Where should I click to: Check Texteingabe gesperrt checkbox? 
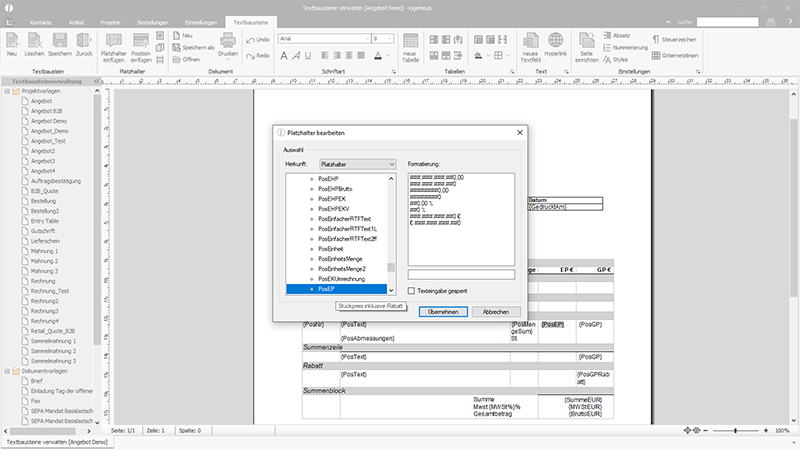click(x=411, y=291)
